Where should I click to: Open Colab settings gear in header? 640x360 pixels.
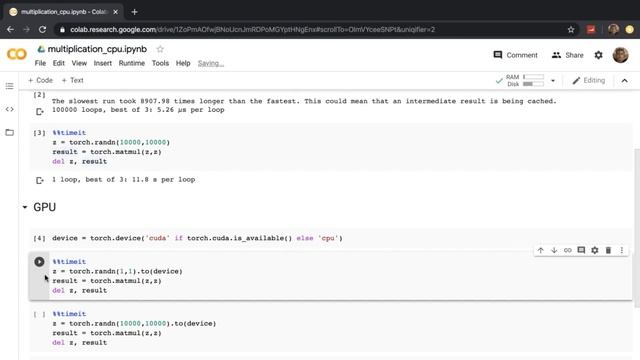click(x=598, y=55)
